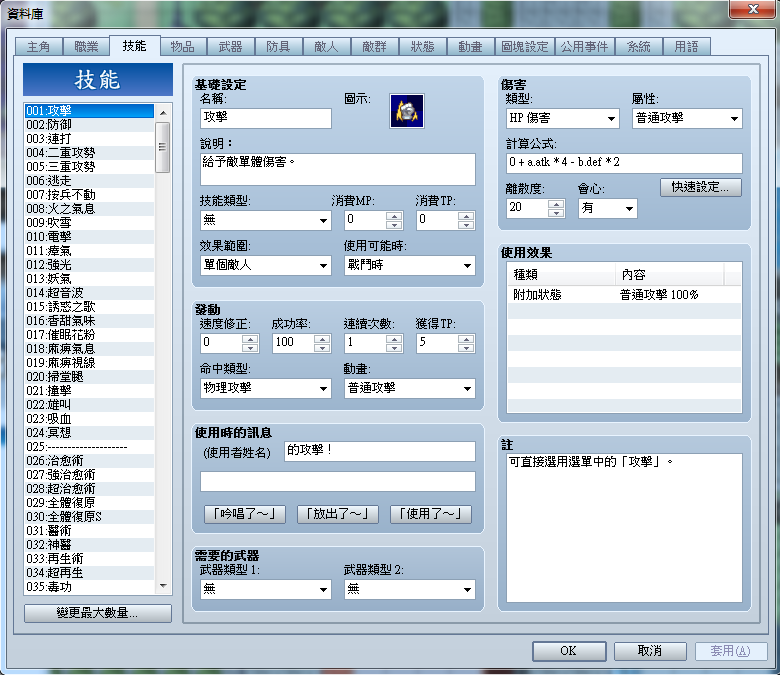This screenshot has height=675, width=780.
Task: Open the 敵群 tab
Action: 374,47
